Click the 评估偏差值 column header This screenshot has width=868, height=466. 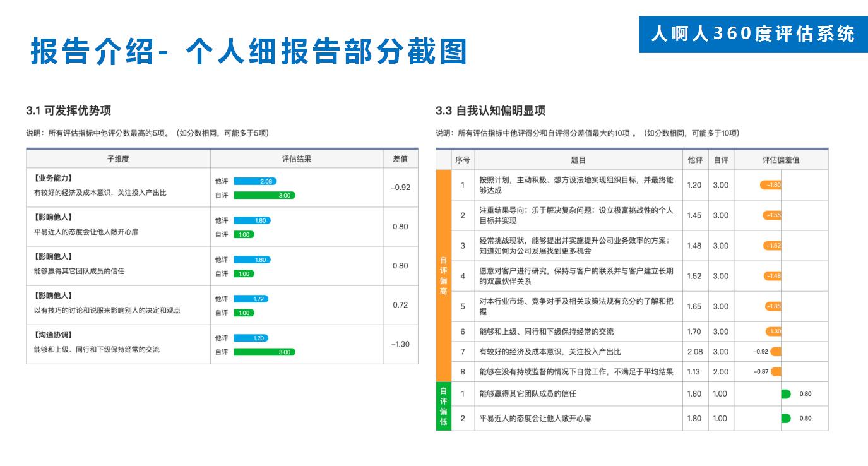click(x=781, y=160)
